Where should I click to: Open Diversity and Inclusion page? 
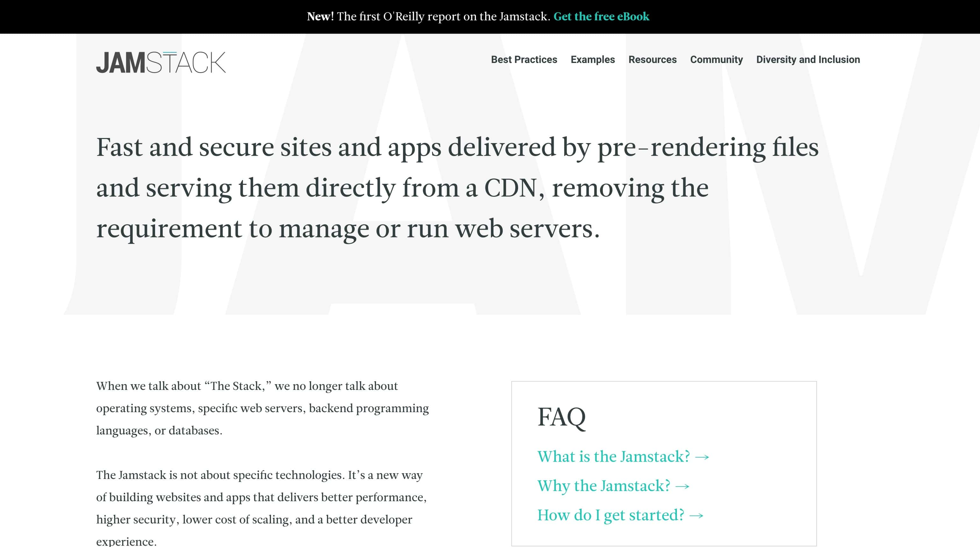[808, 59]
